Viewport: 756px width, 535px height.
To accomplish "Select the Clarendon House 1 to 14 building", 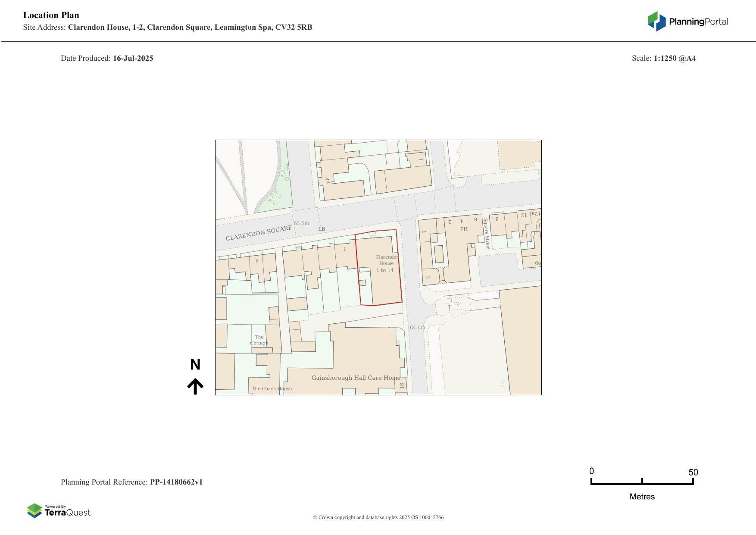I will pyautogui.click(x=385, y=264).
